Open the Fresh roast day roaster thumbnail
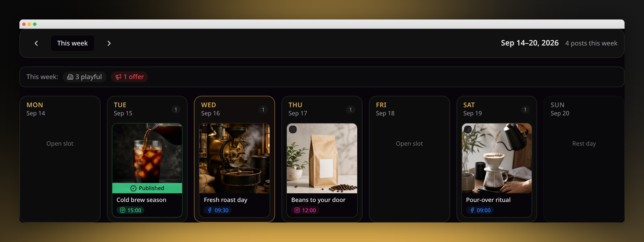 [x=234, y=158]
